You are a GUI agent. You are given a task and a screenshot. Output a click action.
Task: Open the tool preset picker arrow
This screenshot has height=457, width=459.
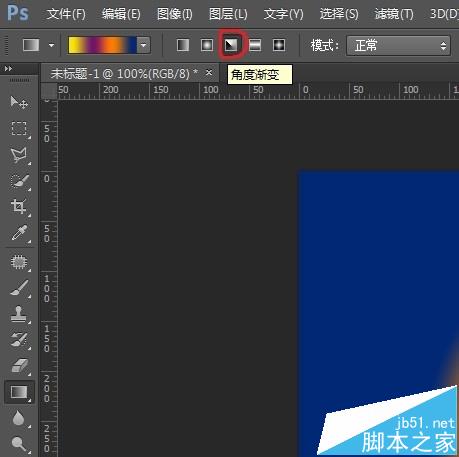pyautogui.click(x=51, y=45)
